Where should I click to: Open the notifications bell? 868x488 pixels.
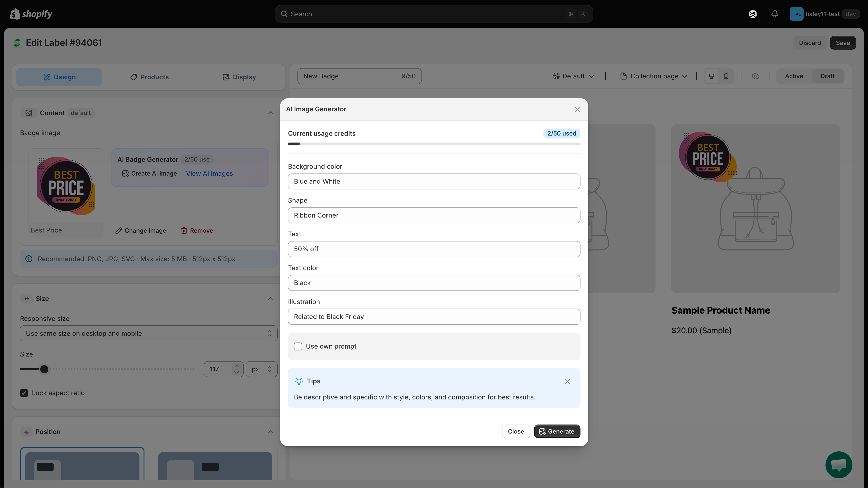775,14
